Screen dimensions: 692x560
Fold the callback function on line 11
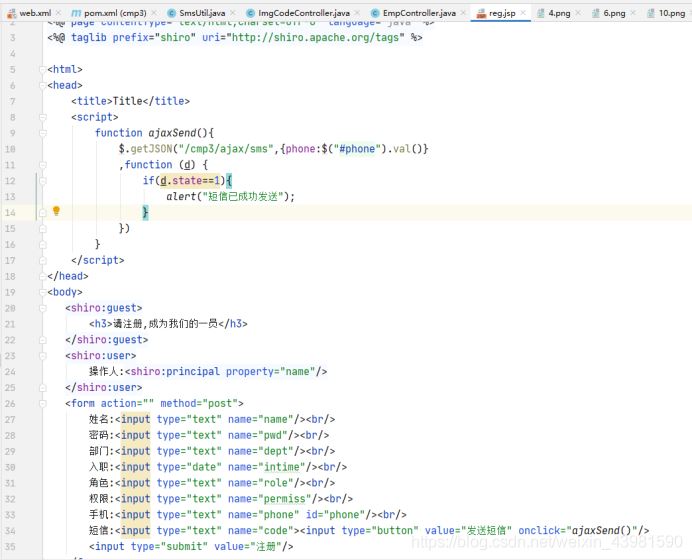click(x=43, y=165)
